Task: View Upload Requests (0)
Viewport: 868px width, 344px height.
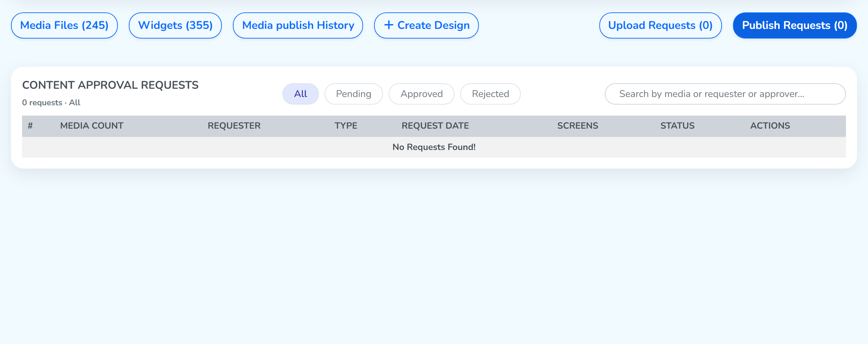Action: (x=660, y=25)
